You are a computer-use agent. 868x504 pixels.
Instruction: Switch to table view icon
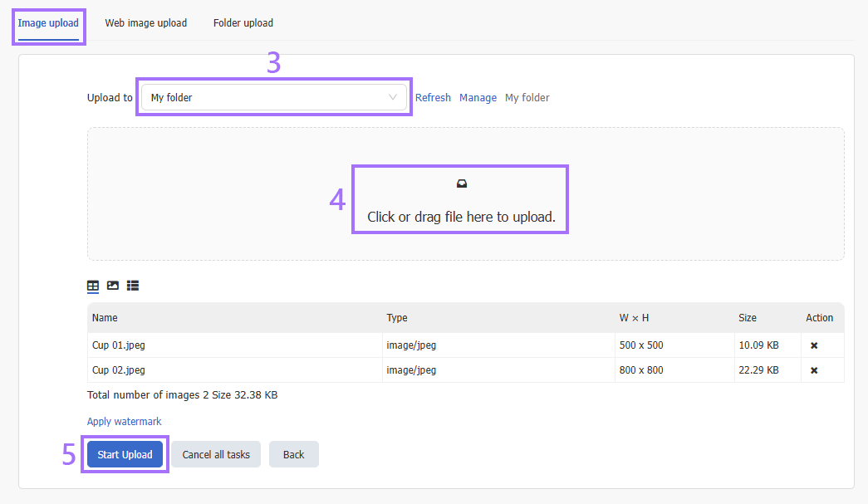[93, 286]
